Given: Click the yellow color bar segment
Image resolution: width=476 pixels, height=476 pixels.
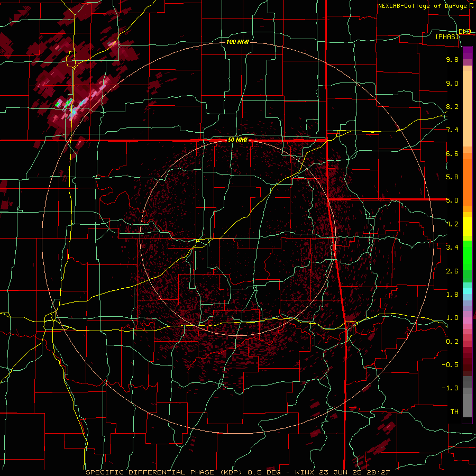Looking at the screenshot, I should [x=467, y=226].
